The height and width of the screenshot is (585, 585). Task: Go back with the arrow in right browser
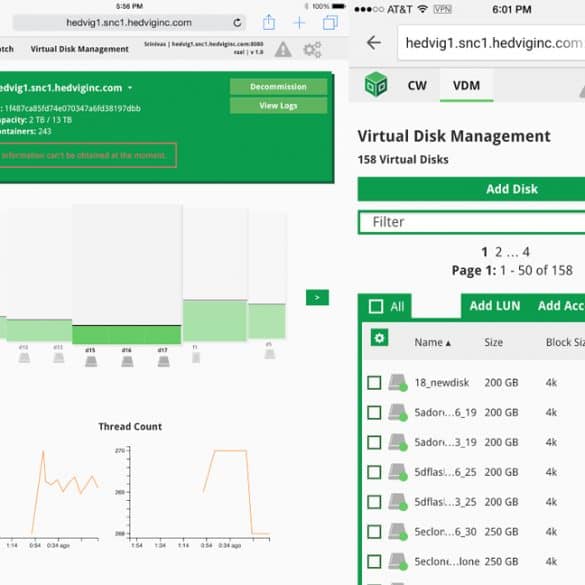[x=373, y=43]
